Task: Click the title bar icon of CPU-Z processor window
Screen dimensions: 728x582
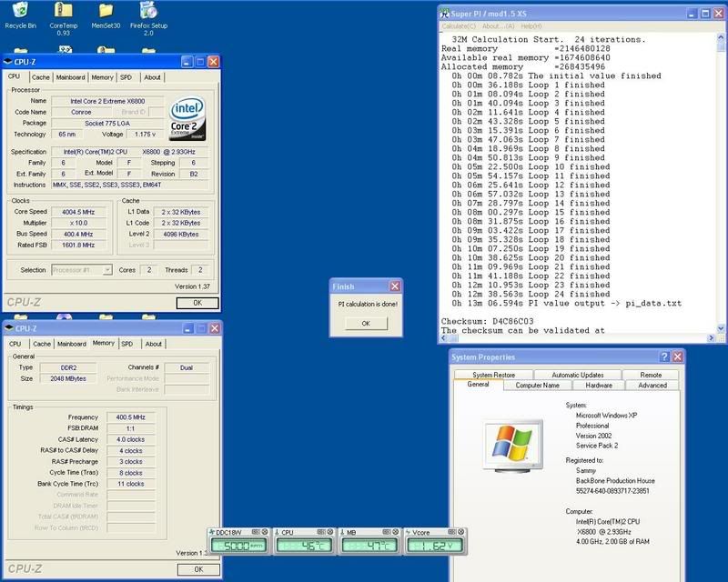Action: [8, 62]
